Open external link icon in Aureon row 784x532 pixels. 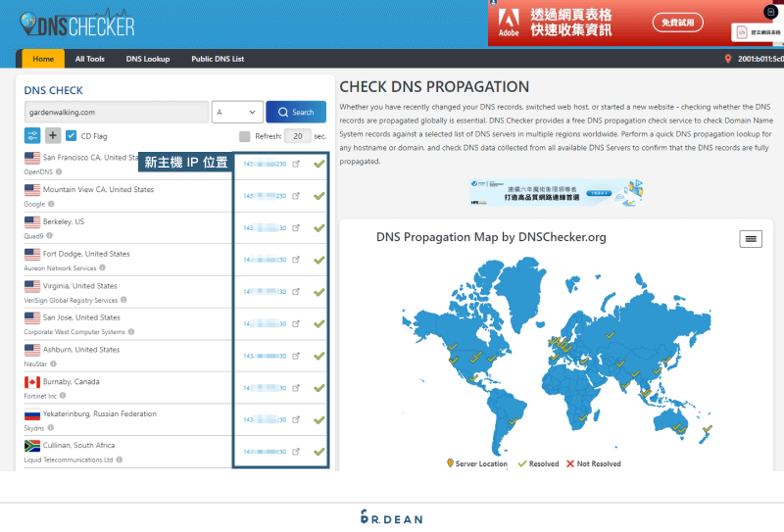coord(296,260)
